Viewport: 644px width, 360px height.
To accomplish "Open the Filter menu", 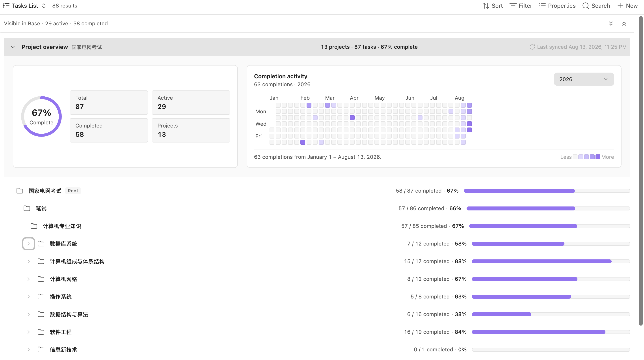I will click(x=521, y=6).
